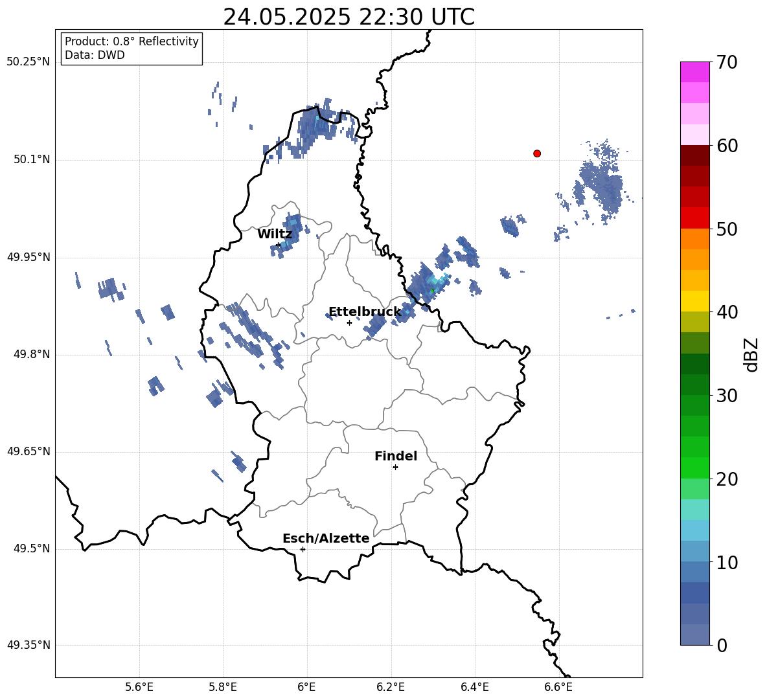Image resolution: width=767 pixels, height=700 pixels.
Task: Click the 0 tick on the colorbar
Action: [722, 646]
